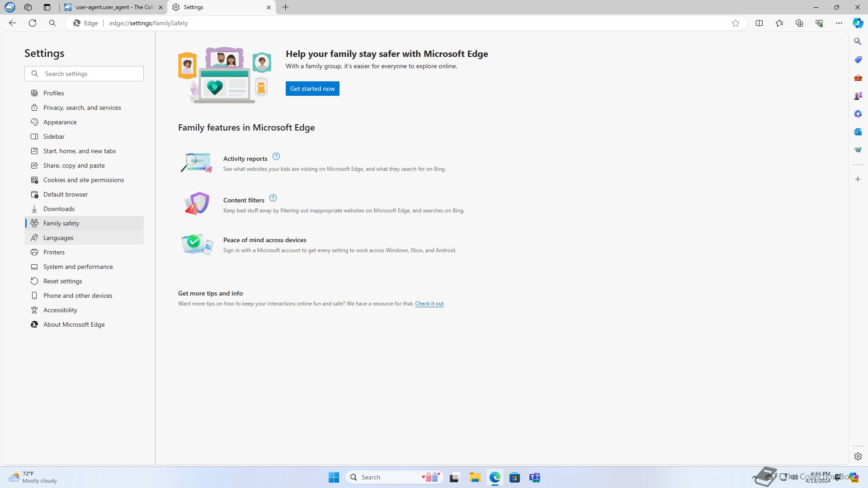Switch to the user-agent.user_agent tab
This screenshot has width=868, height=488.
point(113,7)
